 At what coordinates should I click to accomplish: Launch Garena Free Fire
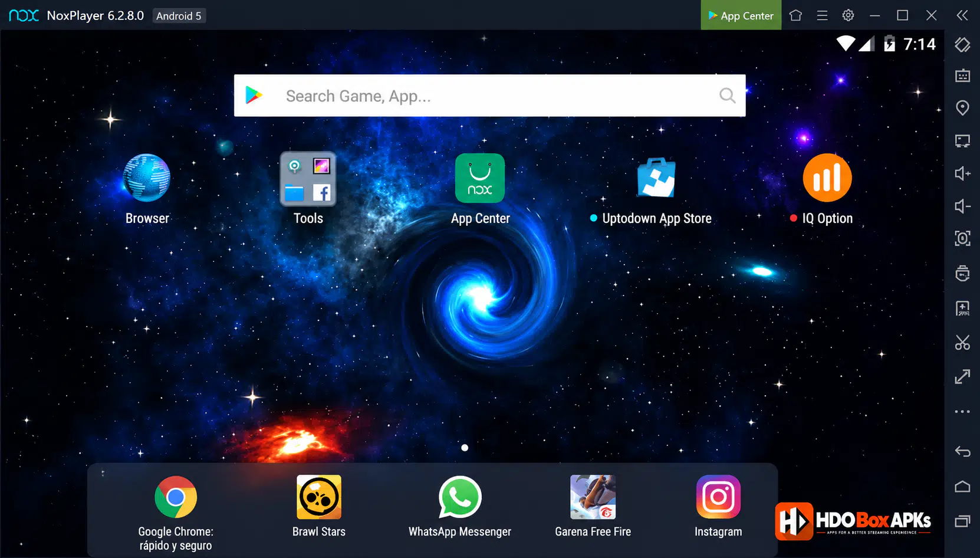coord(593,497)
